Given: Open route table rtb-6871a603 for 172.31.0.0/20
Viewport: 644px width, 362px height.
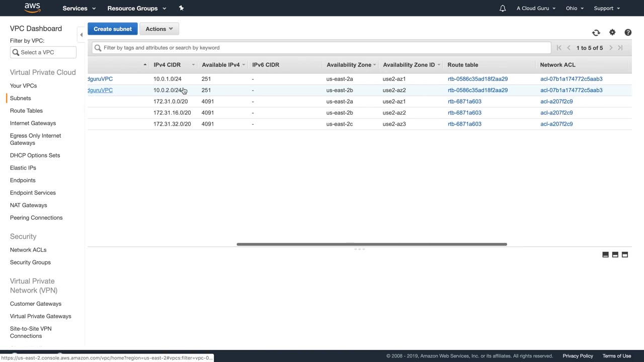Looking at the screenshot, I should click(464, 102).
